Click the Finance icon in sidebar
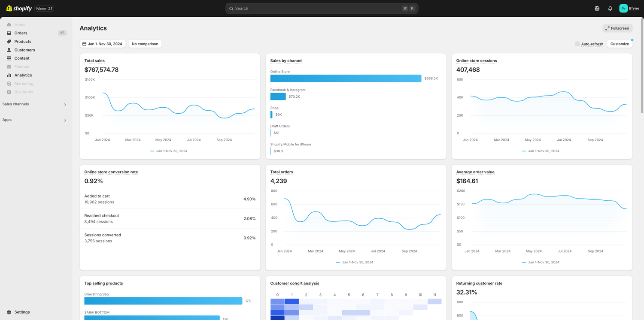Image resolution: width=644 pixels, height=320 pixels. tap(9, 66)
